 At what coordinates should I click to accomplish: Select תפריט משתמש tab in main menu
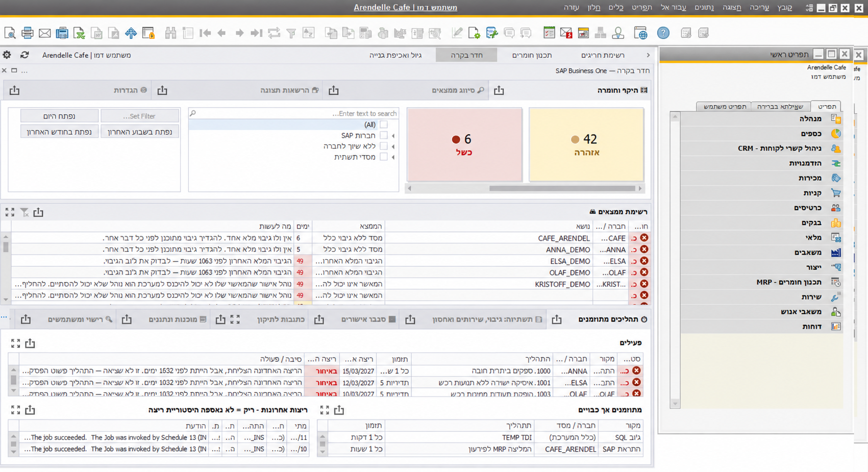click(x=725, y=106)
